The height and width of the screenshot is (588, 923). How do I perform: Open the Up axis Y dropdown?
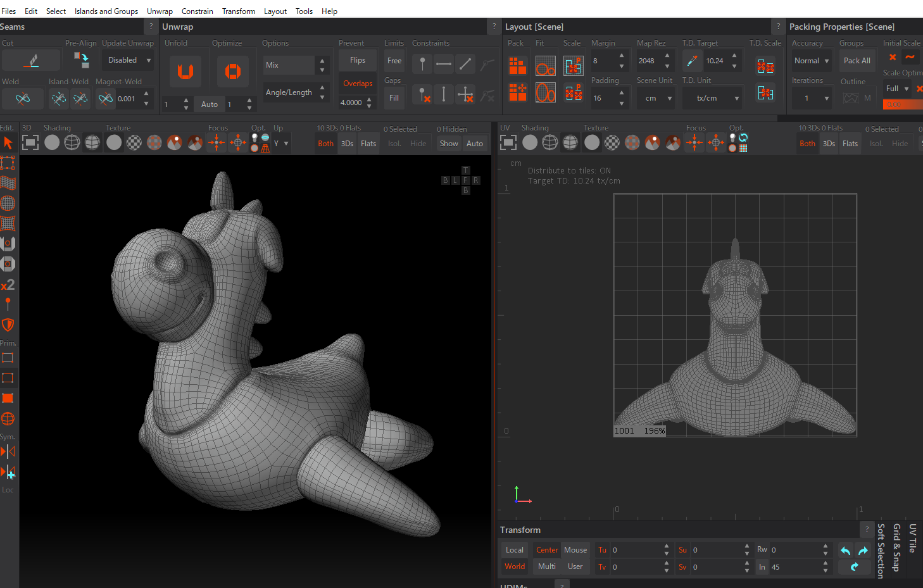pyautogui.click(x=281, y=144)
